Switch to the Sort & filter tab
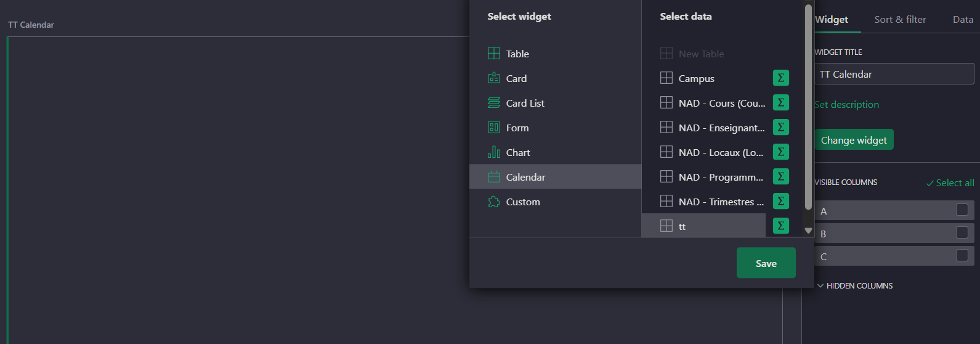This screenshot has width=980, height=344. (x=900, y=20)
